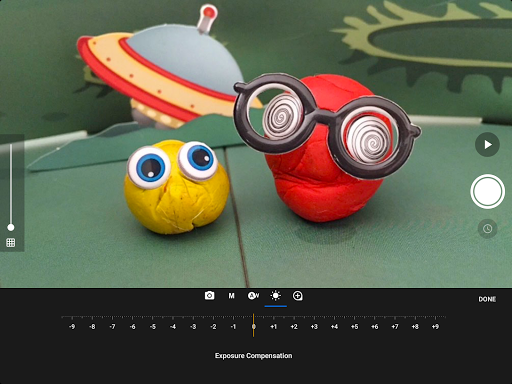Click the 0 mark on the exposure scale
Screen dimensions: 512x384
click(x=254, y=327)
